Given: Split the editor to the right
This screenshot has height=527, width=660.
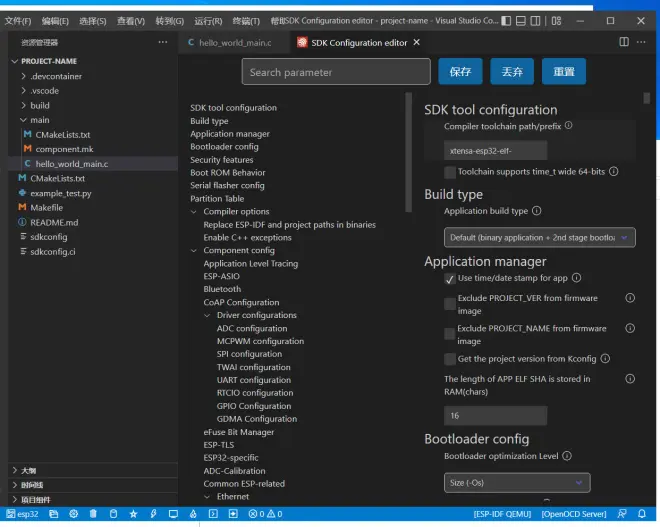Looking at the screenshot, I should (624, 42).
